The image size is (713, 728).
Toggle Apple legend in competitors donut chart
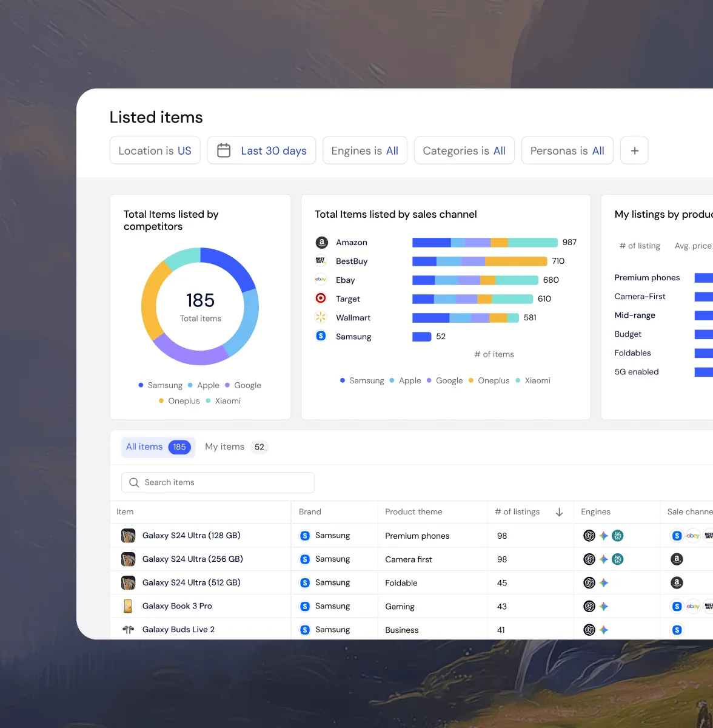[204, 385]
